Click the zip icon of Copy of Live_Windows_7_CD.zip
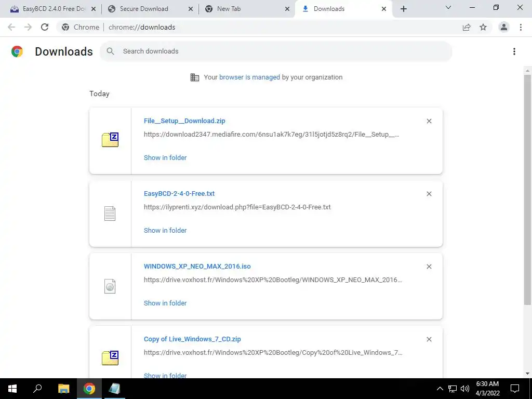Image resolution: width=532 pixels, height=399 pixels. tap(110, 358)
